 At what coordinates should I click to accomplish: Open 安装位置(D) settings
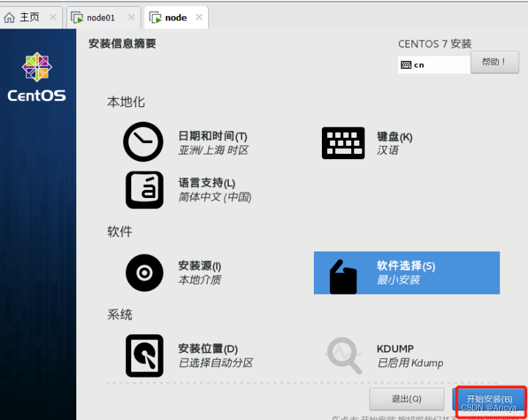click(208, 349)
